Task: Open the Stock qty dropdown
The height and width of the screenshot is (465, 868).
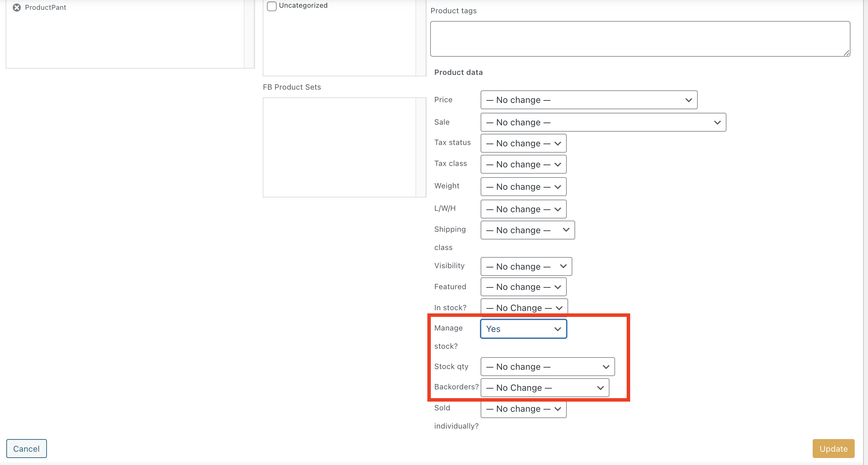Action: pyautogui.click(x=547, y=367)
